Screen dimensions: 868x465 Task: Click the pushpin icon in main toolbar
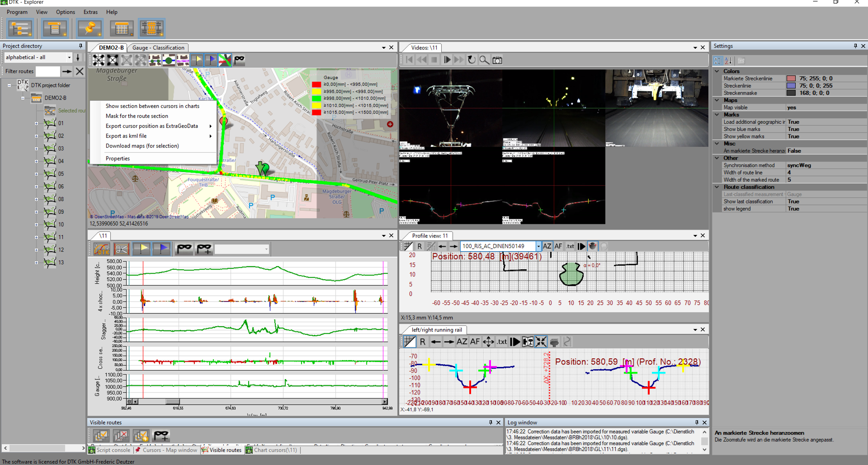click(x=90, y=28)
